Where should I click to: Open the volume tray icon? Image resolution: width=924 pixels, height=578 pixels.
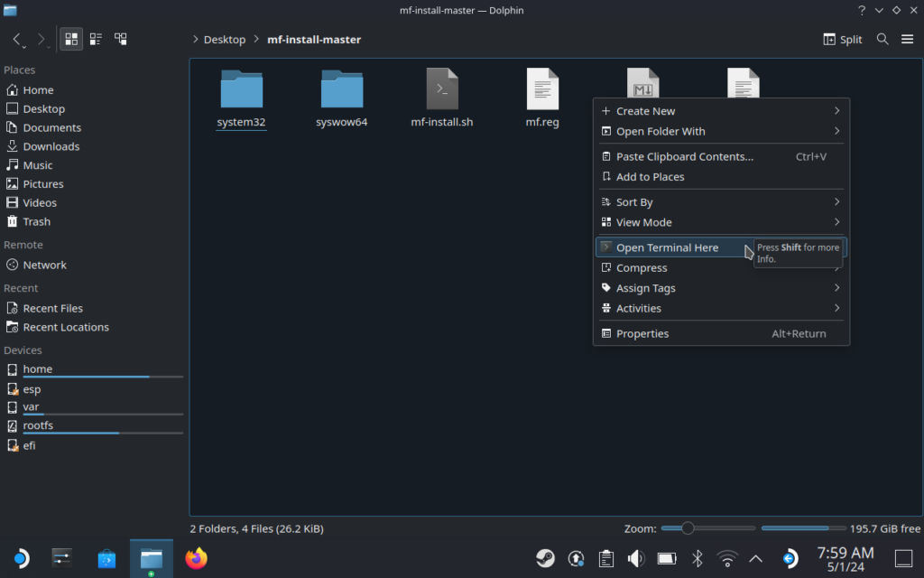636,558
